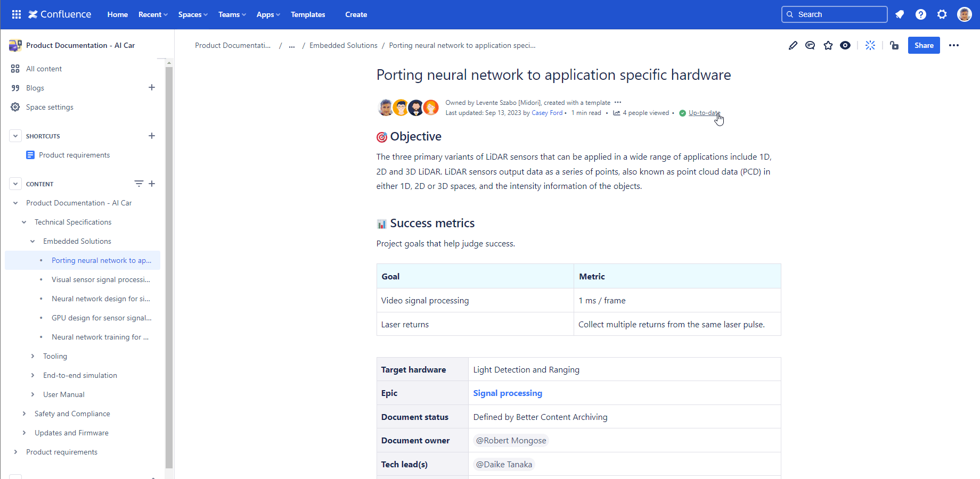
Task: Open the Signal processing epic link
Action: pos(507,393)
